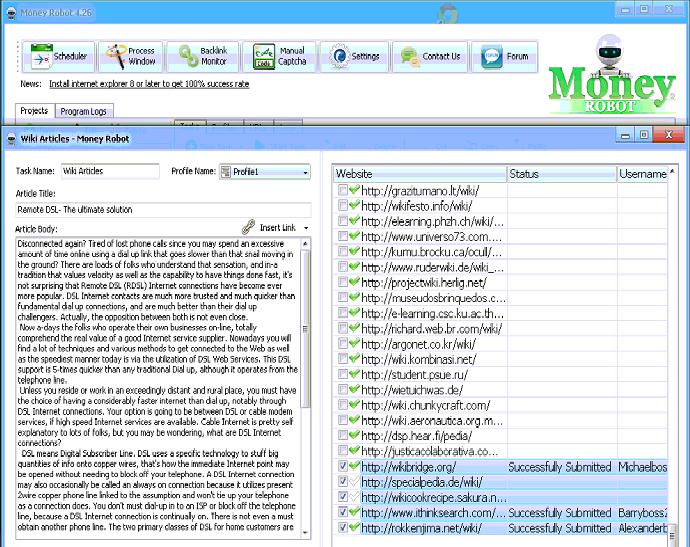690x547 pixels.
Task: Click green checkmark icon for grazitumano.lt row
Action: coord(354,190)
